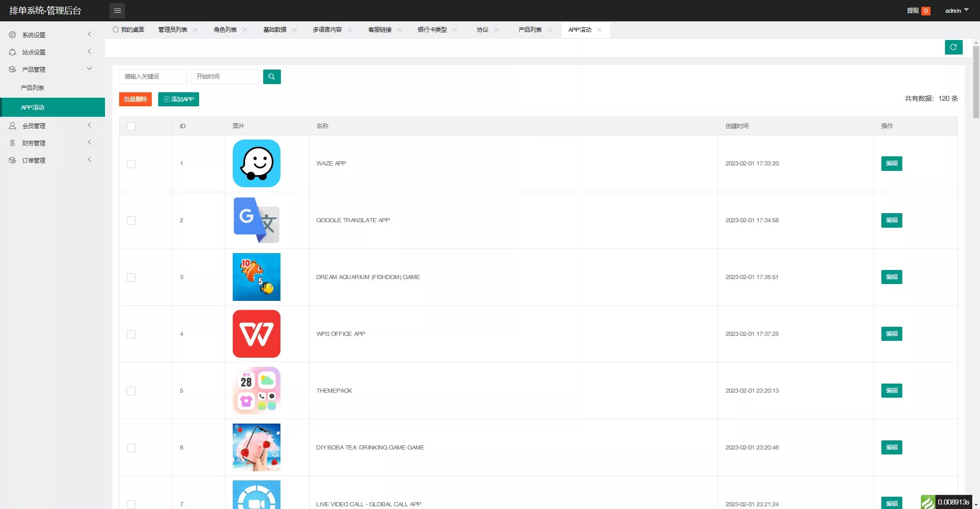Close the 基础数据 tab
This screenshot has height=509, width=980.
pyautogui.click(x=295, y=30)
